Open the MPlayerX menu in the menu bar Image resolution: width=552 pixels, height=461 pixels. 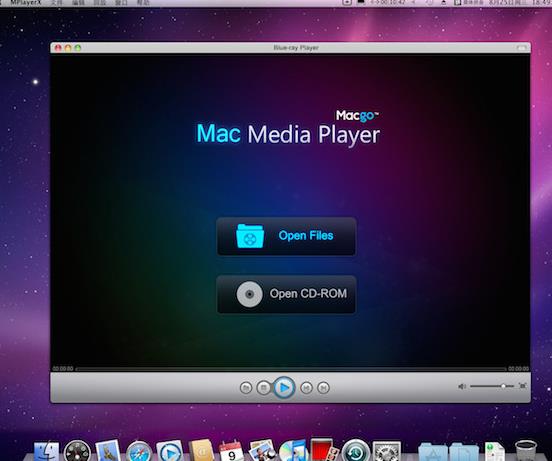point(25,2)
